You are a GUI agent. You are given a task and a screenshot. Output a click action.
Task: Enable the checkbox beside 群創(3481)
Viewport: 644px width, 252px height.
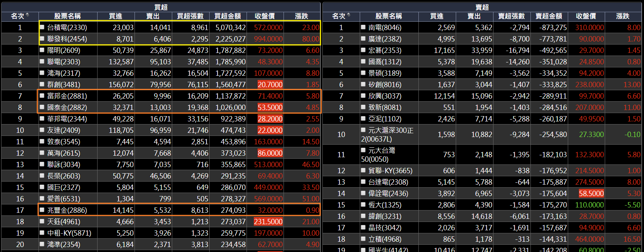(42, 84)
